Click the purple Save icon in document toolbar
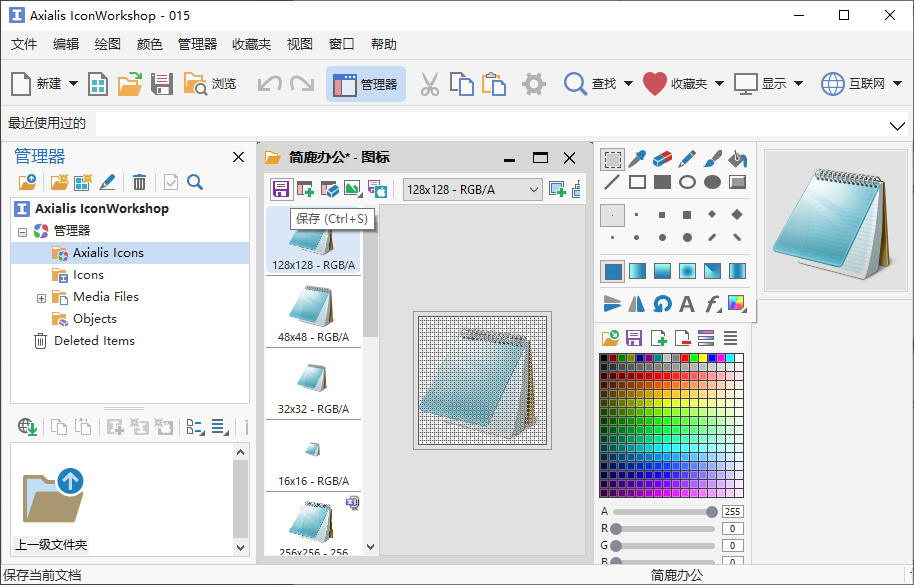The image size is (914, 585). point(281,189)
